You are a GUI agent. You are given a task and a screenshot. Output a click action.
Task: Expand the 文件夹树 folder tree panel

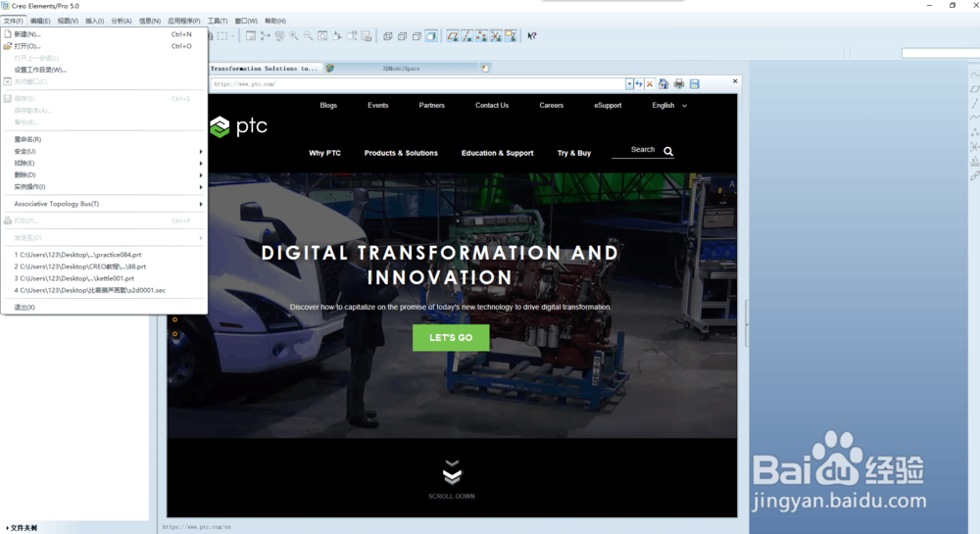(x=22, y=528)
